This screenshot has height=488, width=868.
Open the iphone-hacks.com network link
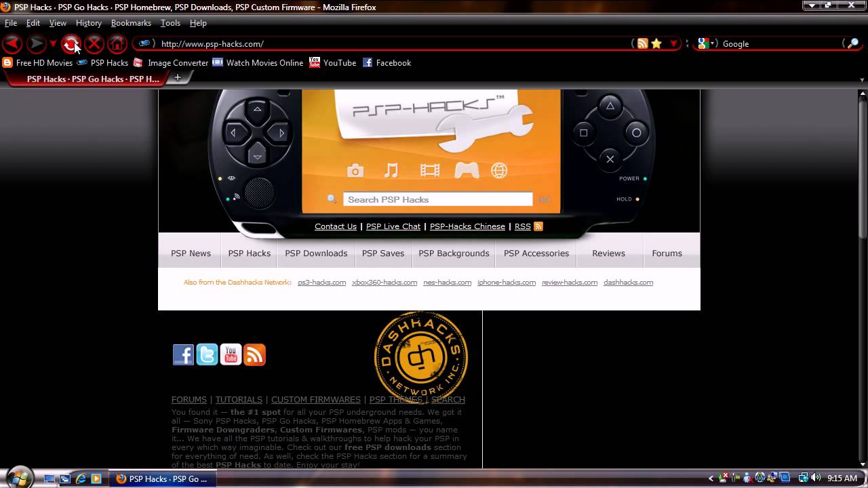tap(507, 283)
